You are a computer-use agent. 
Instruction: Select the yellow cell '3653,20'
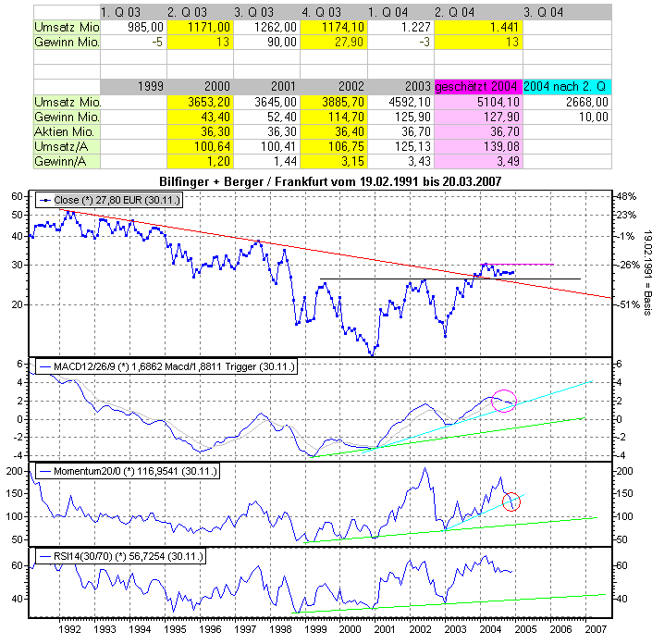pyautogui.click(x=200, y=102)
